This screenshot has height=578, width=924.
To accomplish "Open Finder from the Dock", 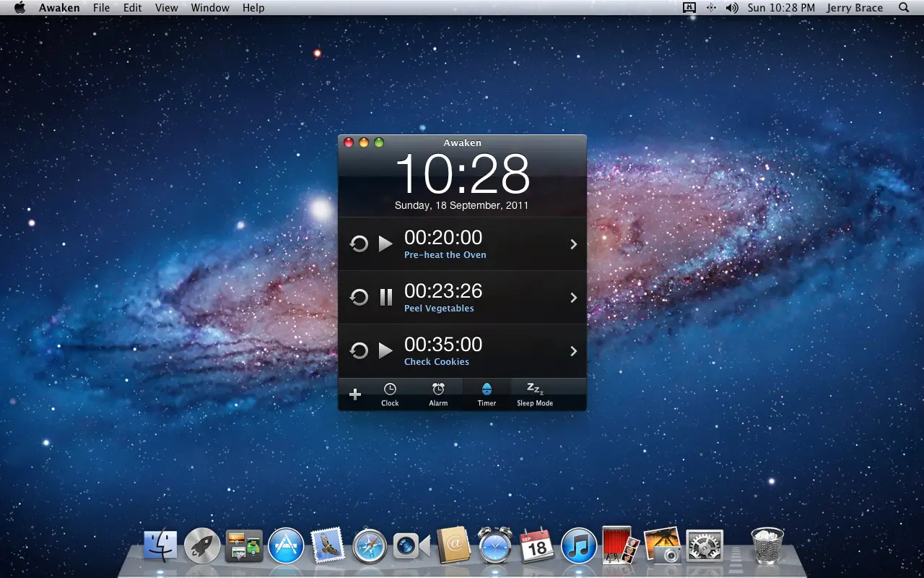I will pyautogui.click(x=160, y=545).
